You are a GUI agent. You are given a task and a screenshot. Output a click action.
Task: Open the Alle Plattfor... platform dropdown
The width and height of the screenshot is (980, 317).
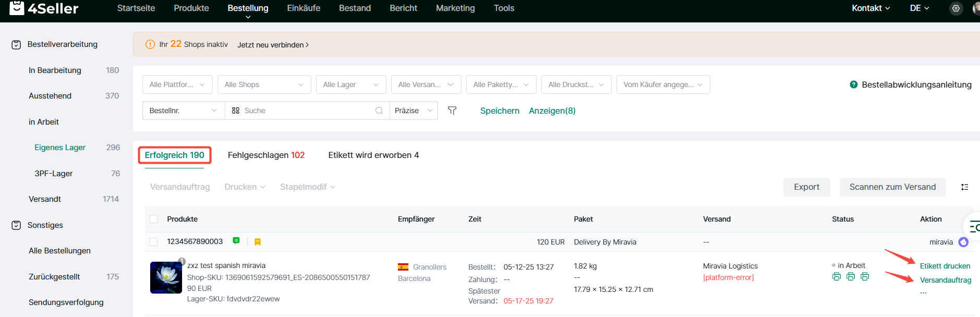point(177,84)
